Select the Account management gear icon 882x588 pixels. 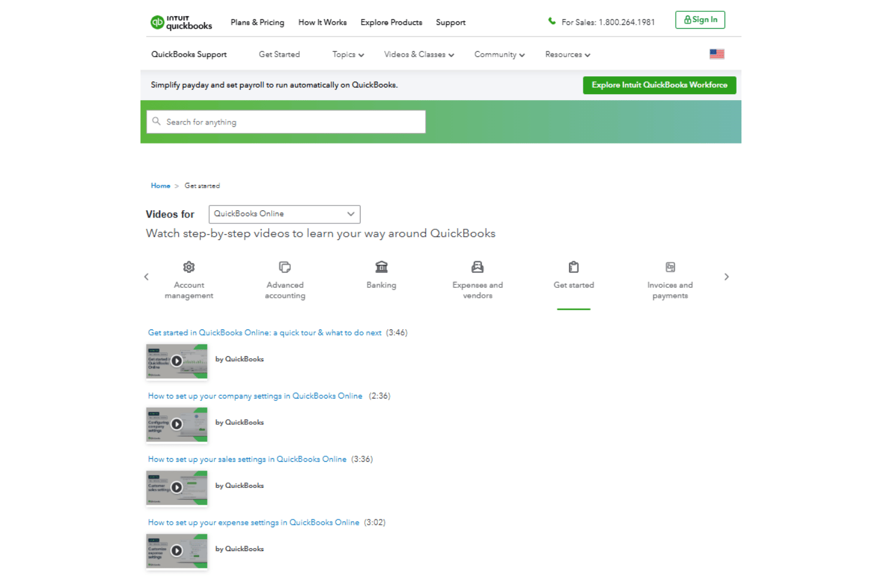tap(189, 267)
